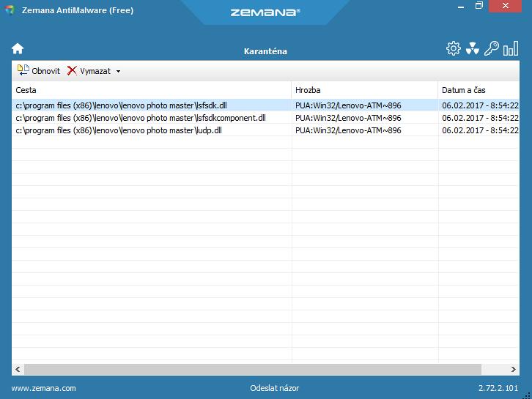Open quarantine radiation icon
532x399 pixels.
473,49
